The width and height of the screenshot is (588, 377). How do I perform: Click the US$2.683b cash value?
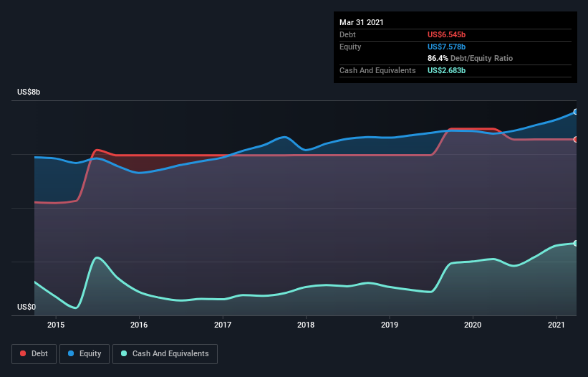(447, 70)
